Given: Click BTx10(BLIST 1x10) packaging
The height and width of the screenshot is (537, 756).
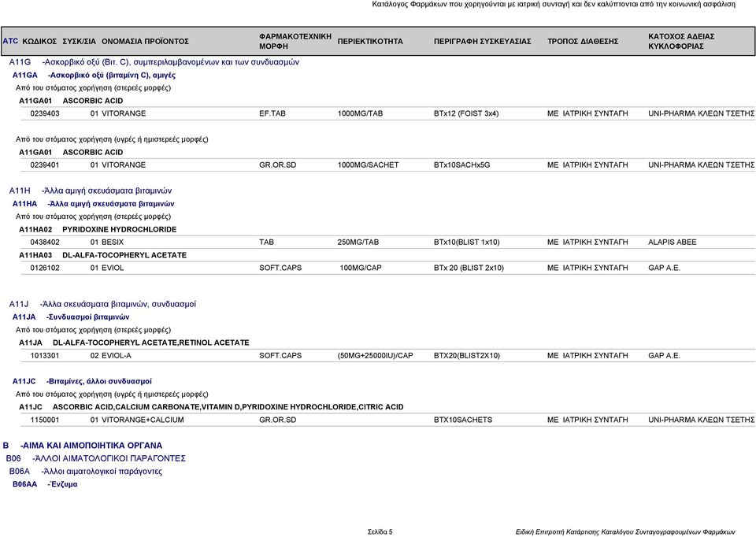Looking at the screenshot, I should point(467,242).
